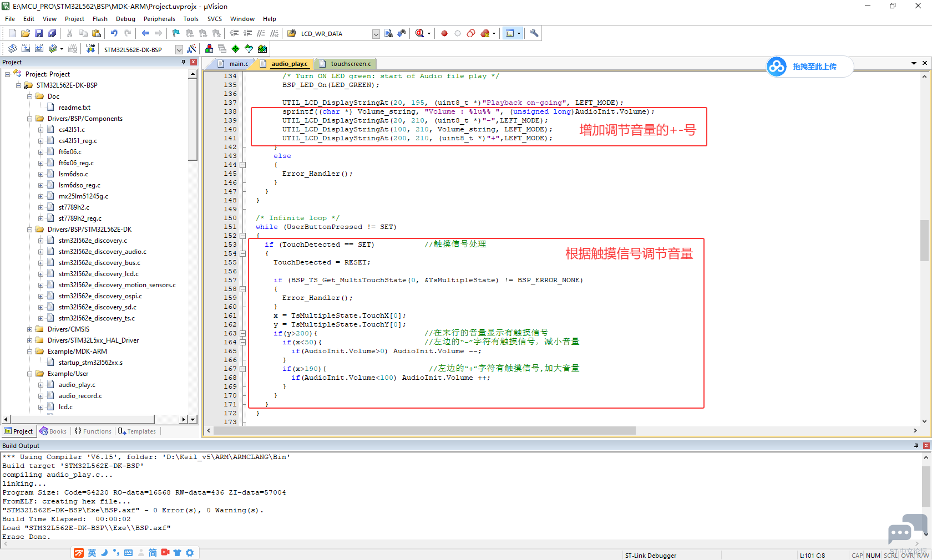Open the Flash menu

100,19
